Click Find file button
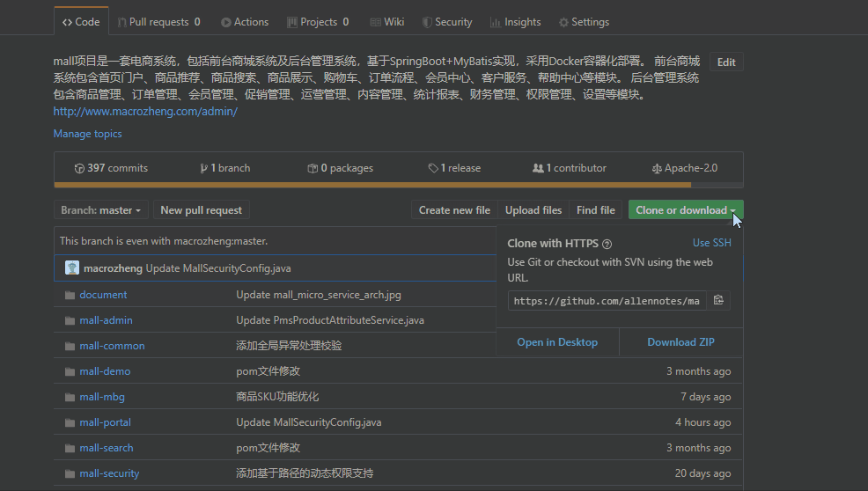 point(596,210)
